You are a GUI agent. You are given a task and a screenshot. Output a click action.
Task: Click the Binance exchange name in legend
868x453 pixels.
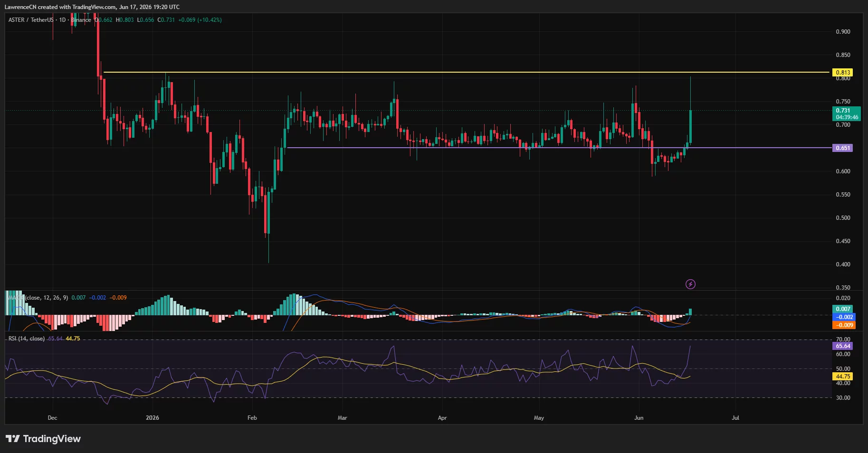(81, 20)
